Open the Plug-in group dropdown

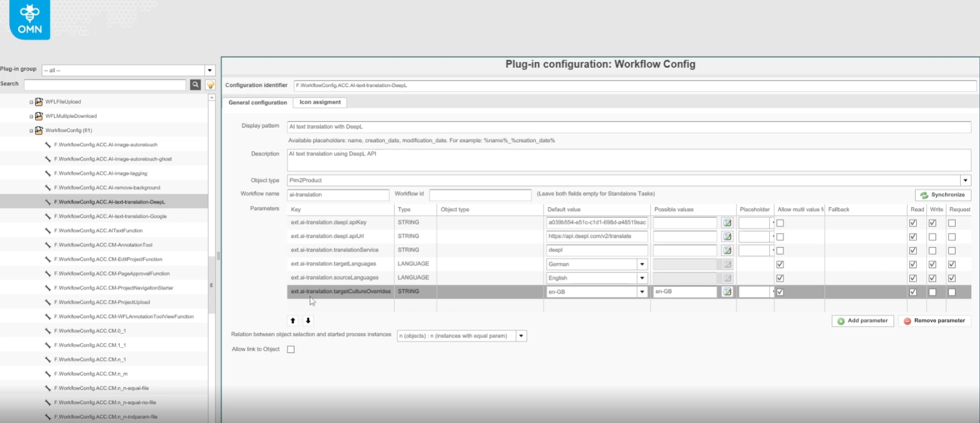pyautogui.click(x=210, y=70)
